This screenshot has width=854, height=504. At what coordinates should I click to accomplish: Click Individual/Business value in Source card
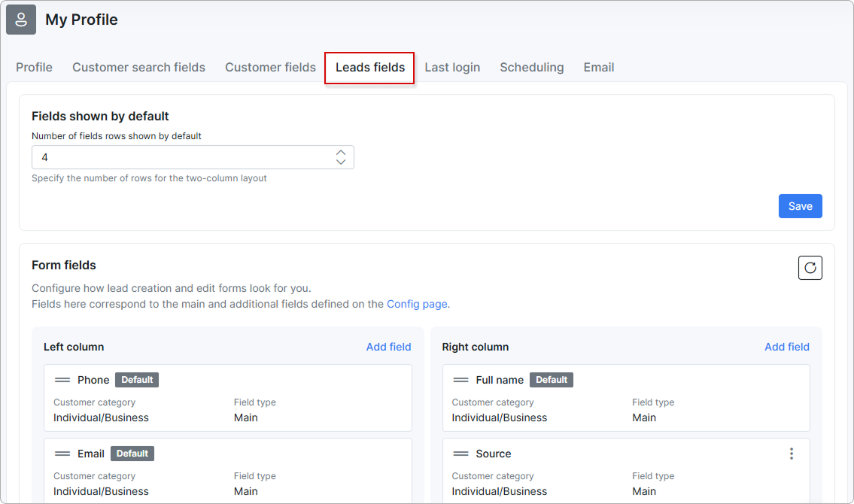(499, 491)
